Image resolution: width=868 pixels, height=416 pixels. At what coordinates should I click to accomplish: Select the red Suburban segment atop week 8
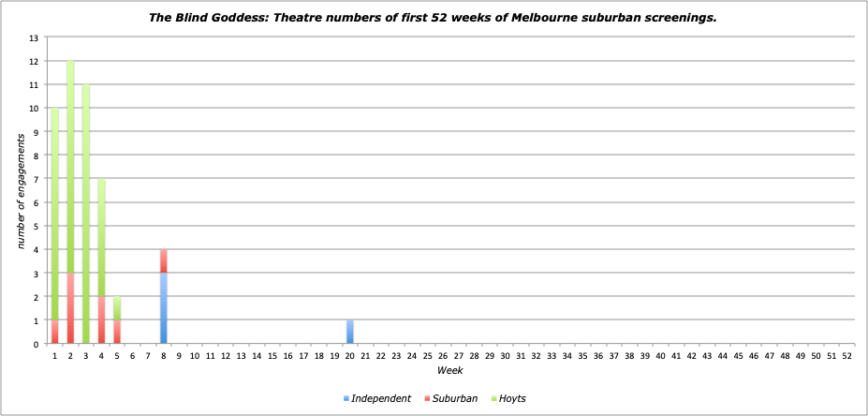(x=163, y=260)
